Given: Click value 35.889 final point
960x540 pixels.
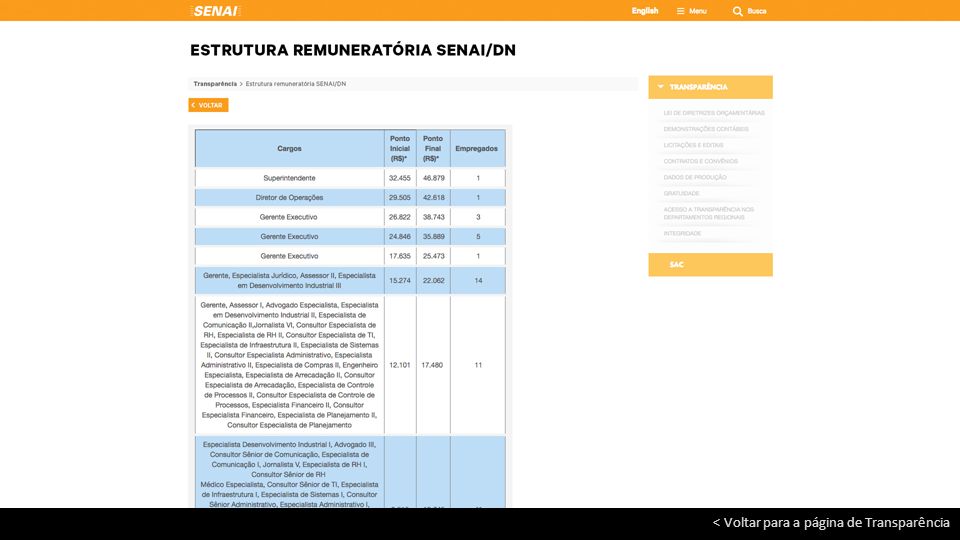Looking at the screenshot, I should [433, 236].
